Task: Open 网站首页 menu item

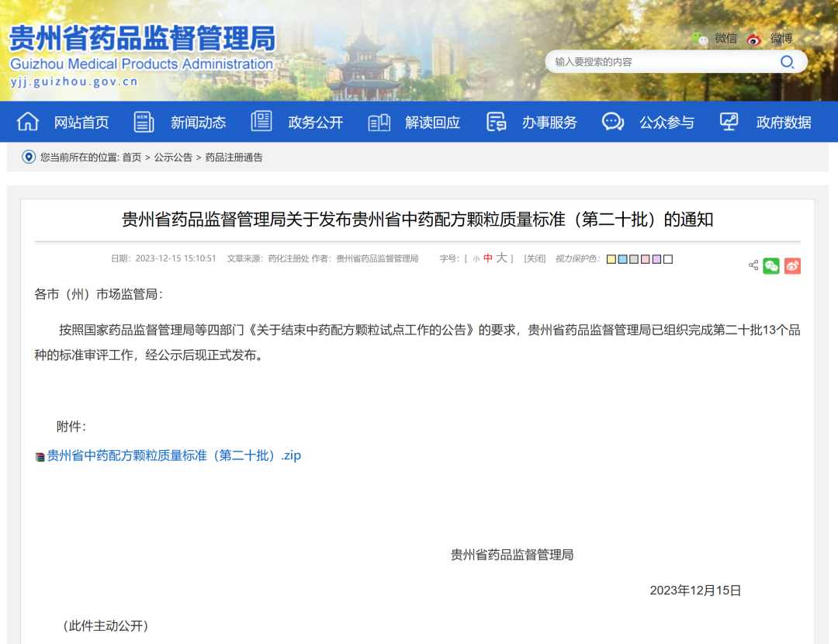Action: [81, 123]
